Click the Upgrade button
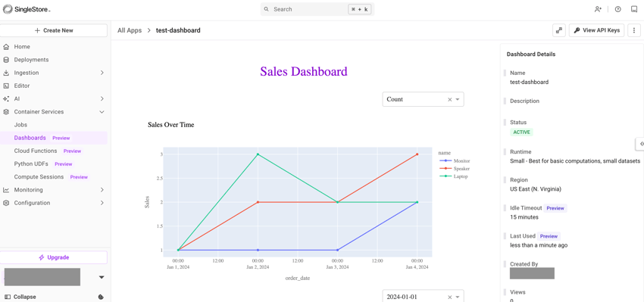 click(53, 257)
